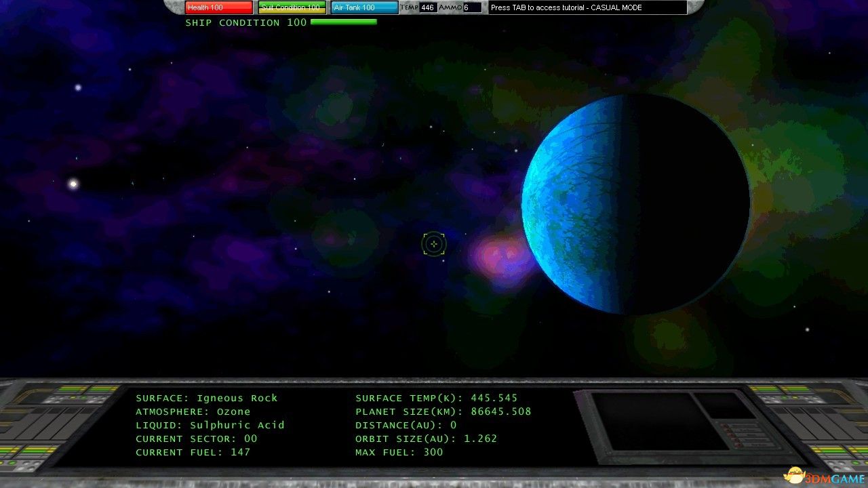Screen dimensions: 868x488
Task: Click the blue Air Tank 100 bar
Action: tap(365, 7)
